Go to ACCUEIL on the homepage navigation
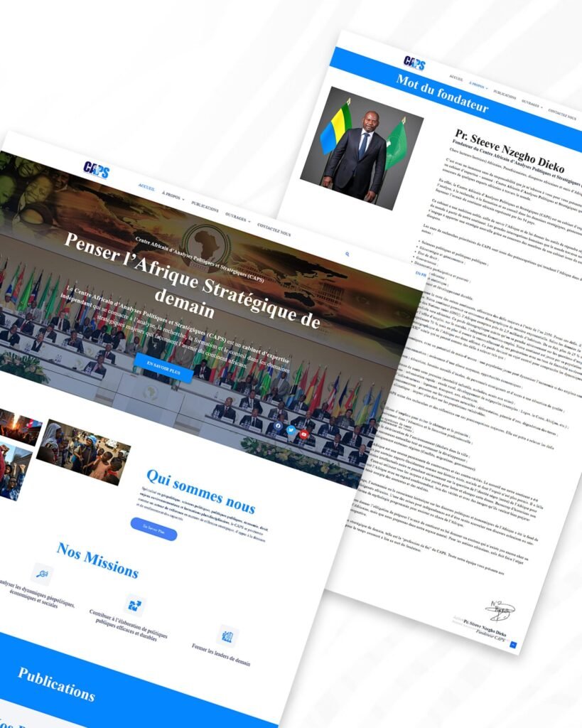This screenshot has width=582, height=728. pos(146,187)
